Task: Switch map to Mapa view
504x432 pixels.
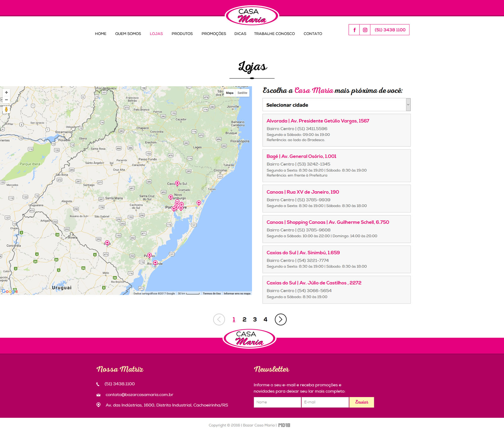Action: tap(230, 93)
